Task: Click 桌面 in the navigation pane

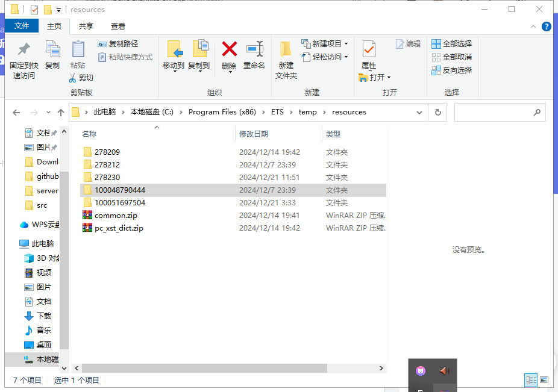Action: point(39,345)
